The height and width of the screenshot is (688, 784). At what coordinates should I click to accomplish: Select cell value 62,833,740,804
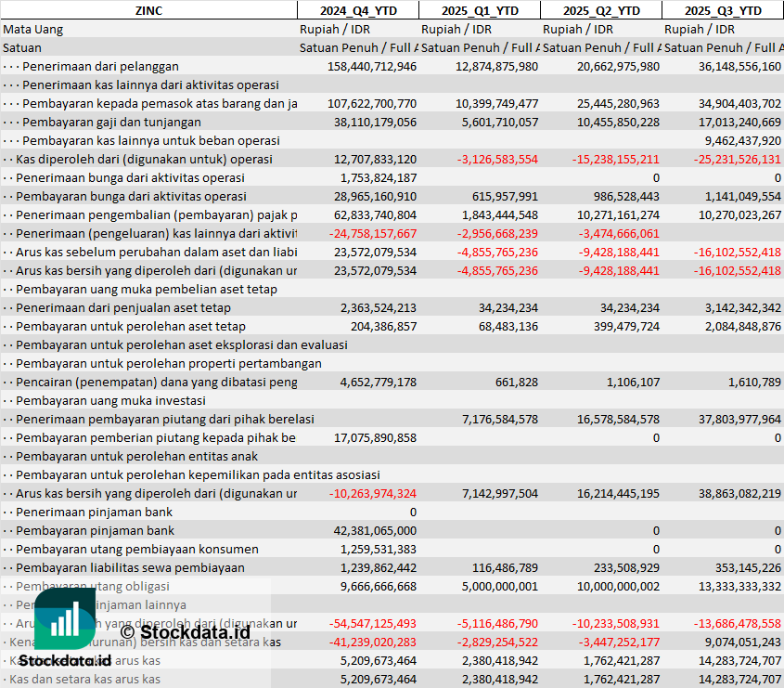375,214
